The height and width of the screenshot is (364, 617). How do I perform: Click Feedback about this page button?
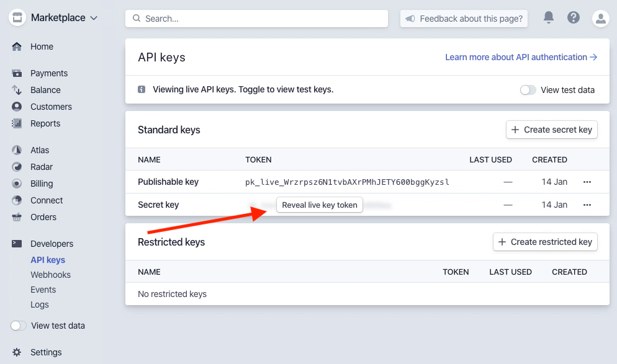[x=464, y=19]
